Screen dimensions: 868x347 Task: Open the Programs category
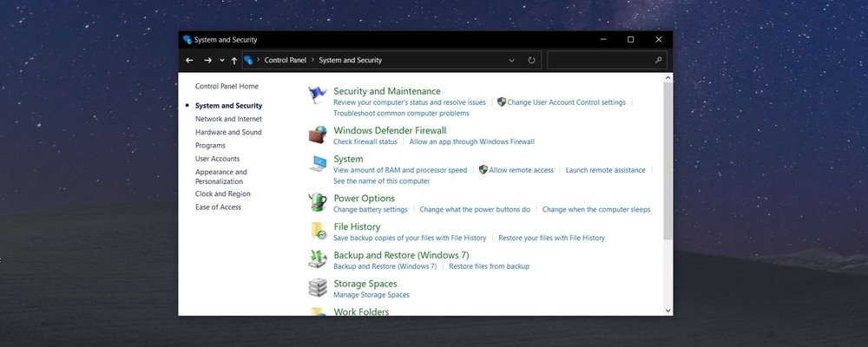click(210, 146)
